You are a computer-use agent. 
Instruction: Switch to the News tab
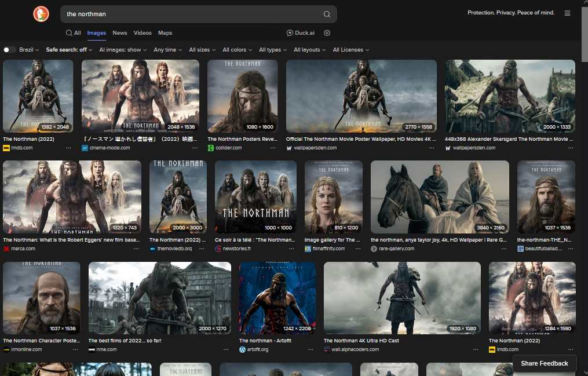120,33
